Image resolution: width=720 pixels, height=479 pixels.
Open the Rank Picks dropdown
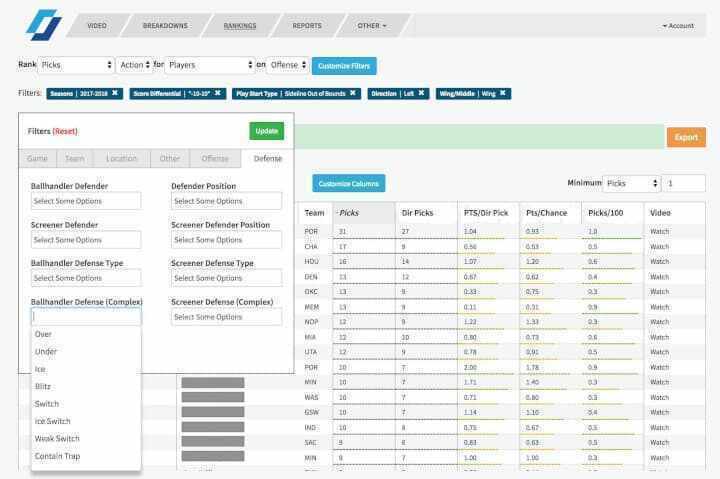[75, 65]
